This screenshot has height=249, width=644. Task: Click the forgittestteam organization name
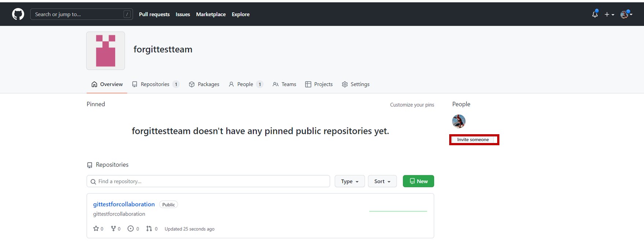[x=163, y=49]
